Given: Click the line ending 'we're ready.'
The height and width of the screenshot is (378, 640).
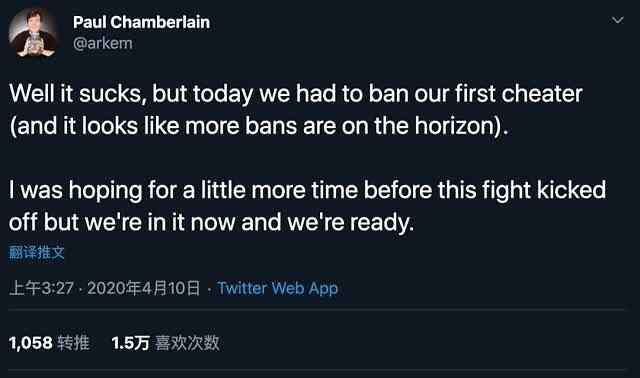Looking at the screenshot, I should pos(211,222).
